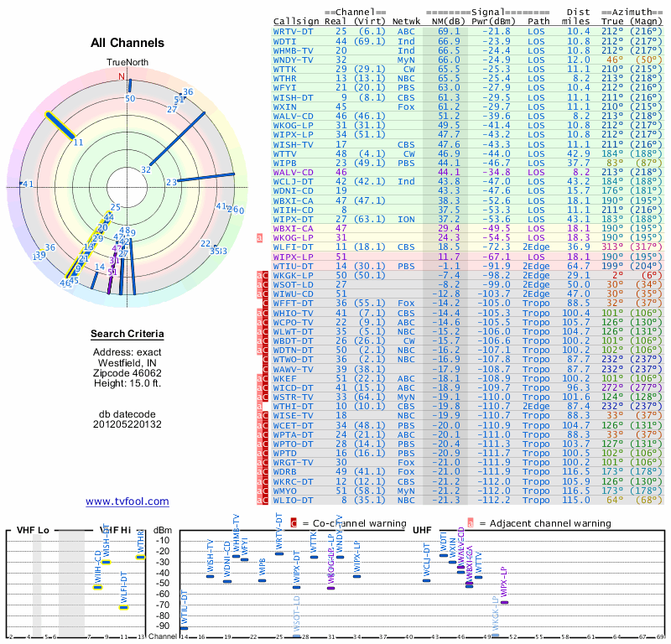Click the 313° true azimuth for WLFI-DT
This screenshot has width=671, height=644.
pos(612,247)
